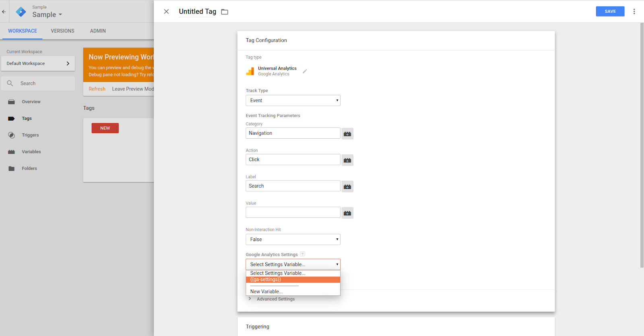
Task: Open Tags in the sidebar
Action: pyautogui.click(x=27, y=119)
